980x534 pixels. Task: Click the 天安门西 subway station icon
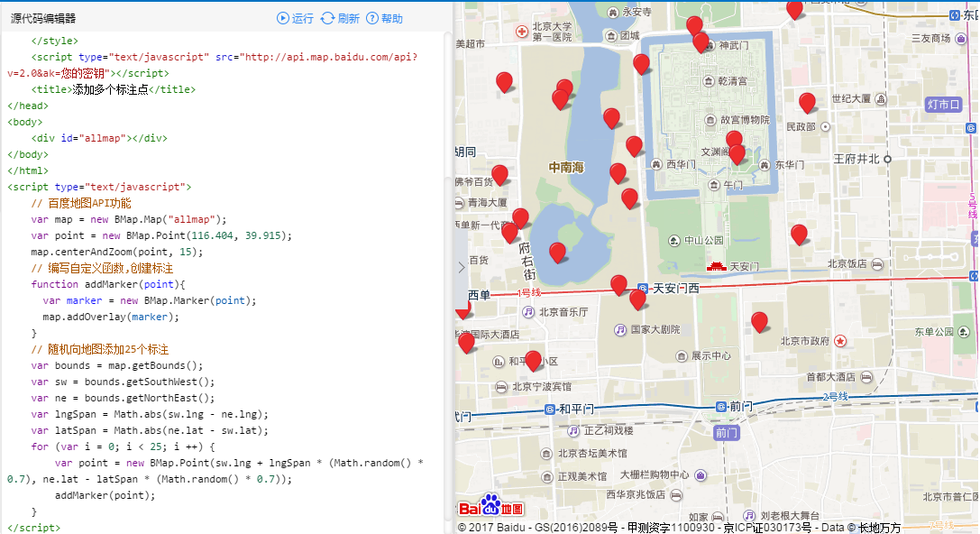[x=643, y=289]
